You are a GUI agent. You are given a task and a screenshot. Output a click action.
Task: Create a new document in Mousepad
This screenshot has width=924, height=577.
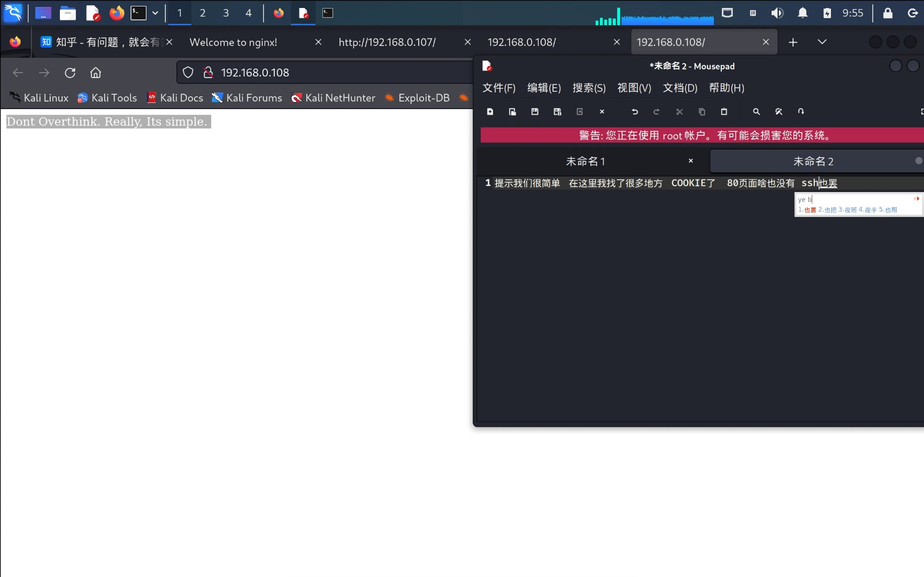click(x=490, y=112)
